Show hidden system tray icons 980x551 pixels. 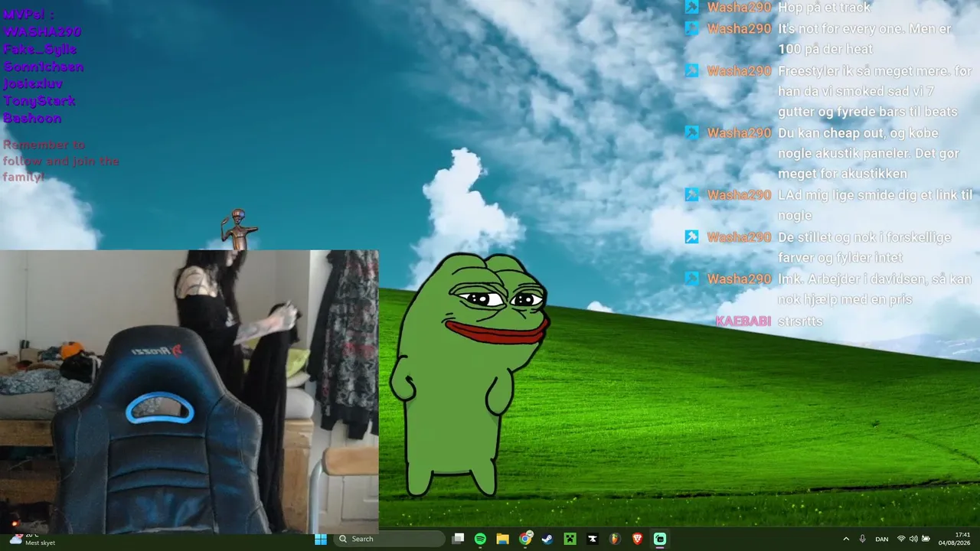[846, 539]
